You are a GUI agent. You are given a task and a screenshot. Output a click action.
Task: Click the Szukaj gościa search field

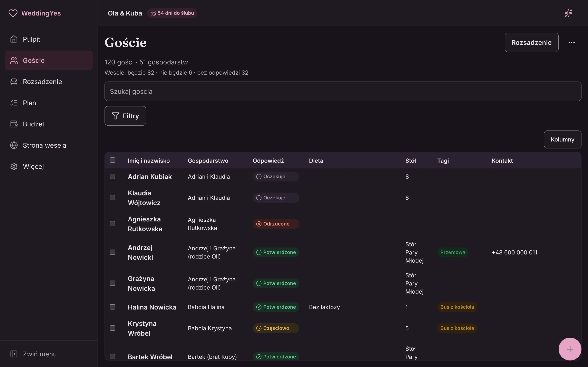[343, 91]
